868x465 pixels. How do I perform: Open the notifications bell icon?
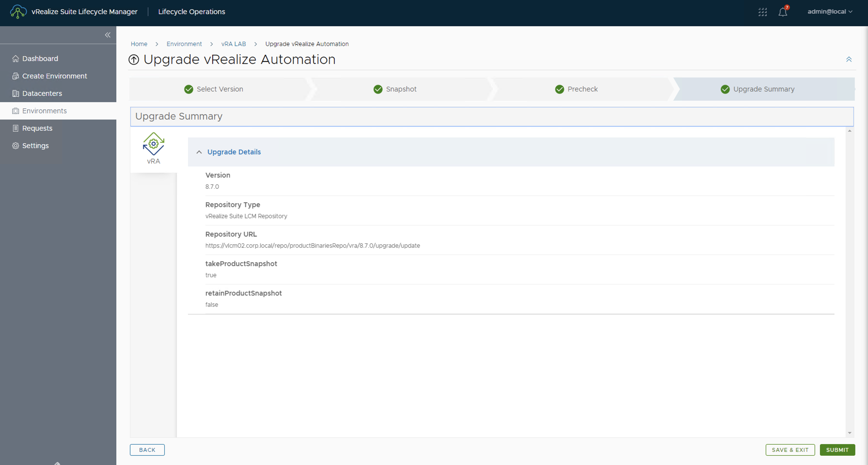[x=783, y=12]
